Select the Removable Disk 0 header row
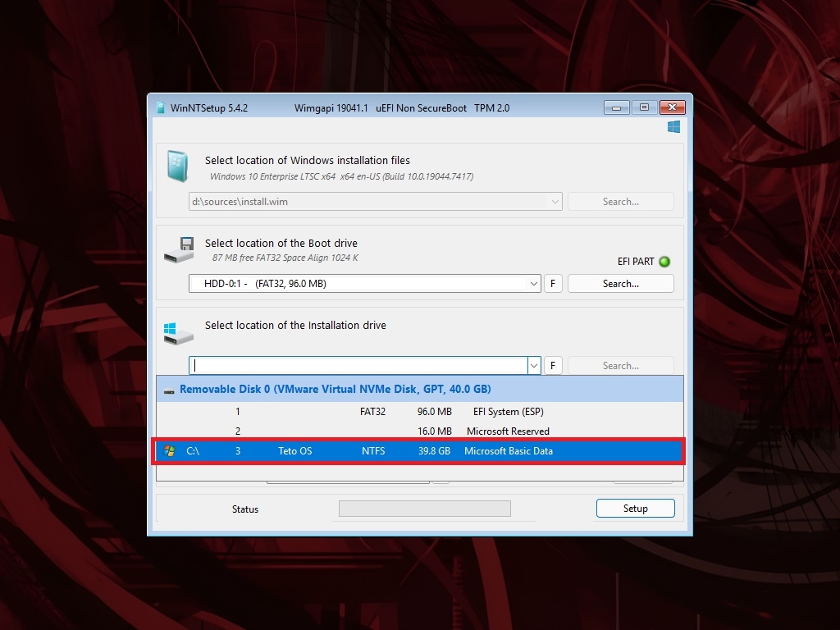 coord(420,389)
